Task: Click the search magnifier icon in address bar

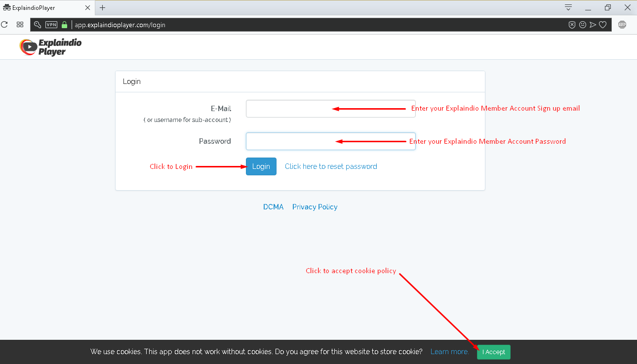Action: tap(38, 25)
